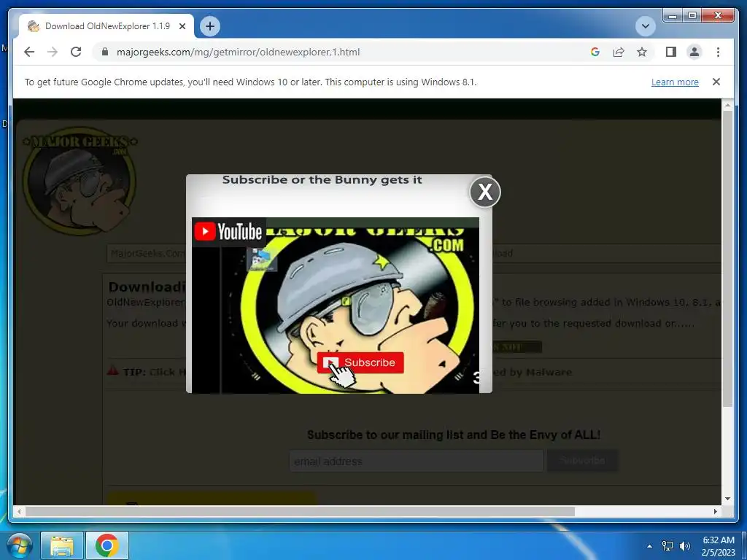Click the vertical scrollbar thumb

pyautogui.click(x=727, y=258)
